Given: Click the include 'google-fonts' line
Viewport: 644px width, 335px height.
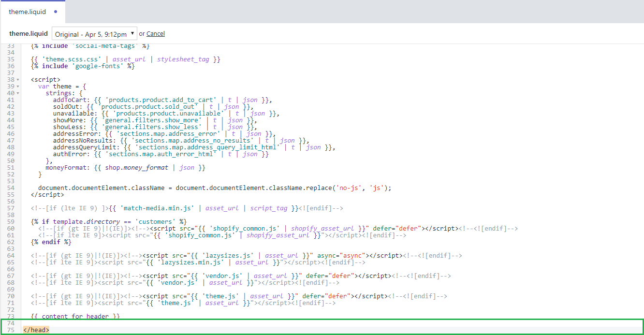Looking at the screenshot, I should 82,66.
